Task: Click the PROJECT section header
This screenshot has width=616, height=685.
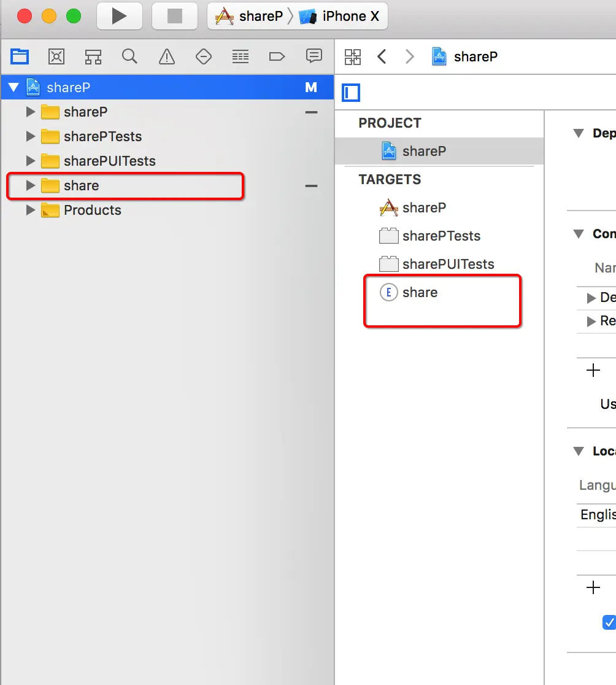Action: click(x=390, y=123)
